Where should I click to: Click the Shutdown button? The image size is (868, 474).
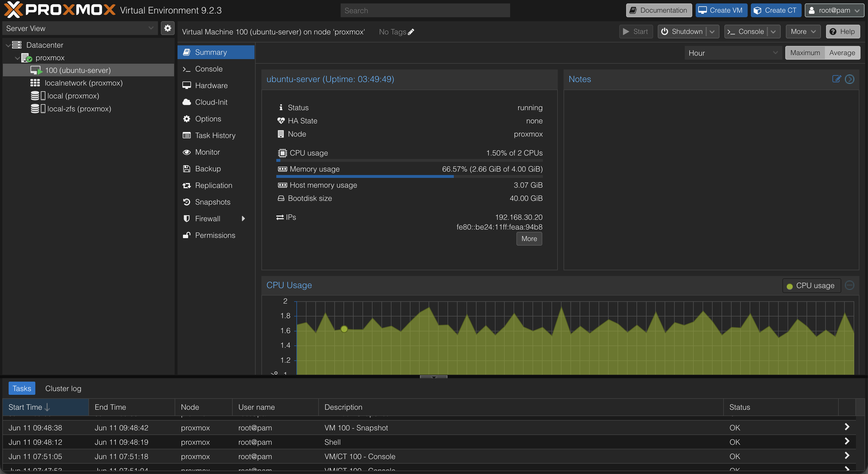click(682, 32)
